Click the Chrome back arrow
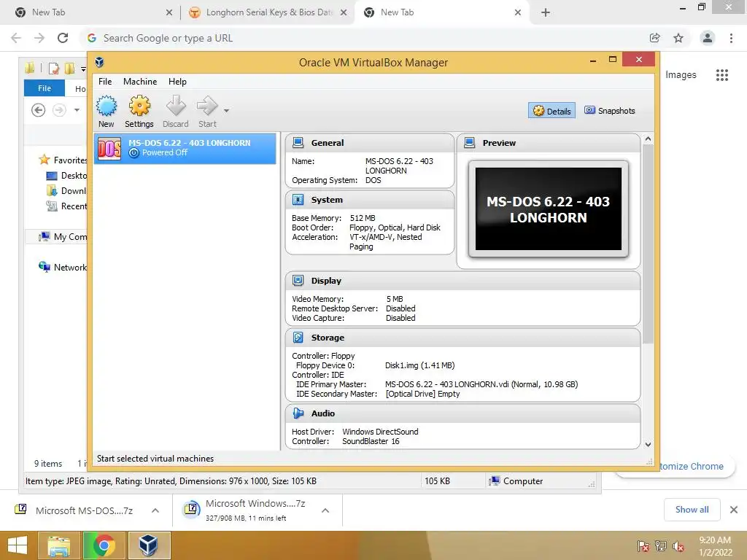The width and height of the screenshot is (747, 560). point(16,38)
